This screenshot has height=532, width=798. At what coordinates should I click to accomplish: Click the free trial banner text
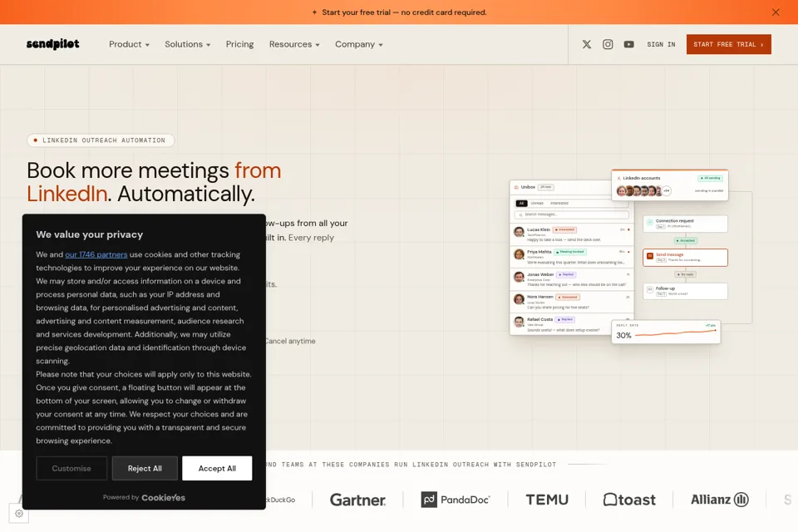pyautogui.click(x=404, y=12)
